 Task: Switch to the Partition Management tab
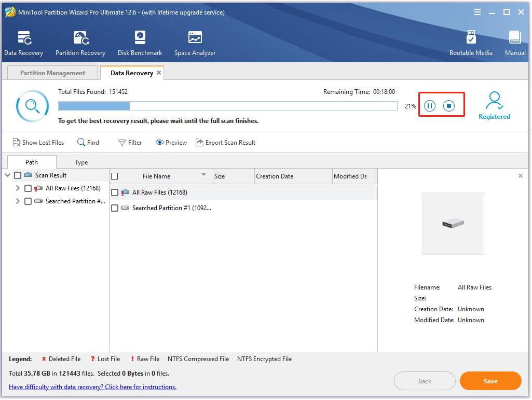point(52,73)
